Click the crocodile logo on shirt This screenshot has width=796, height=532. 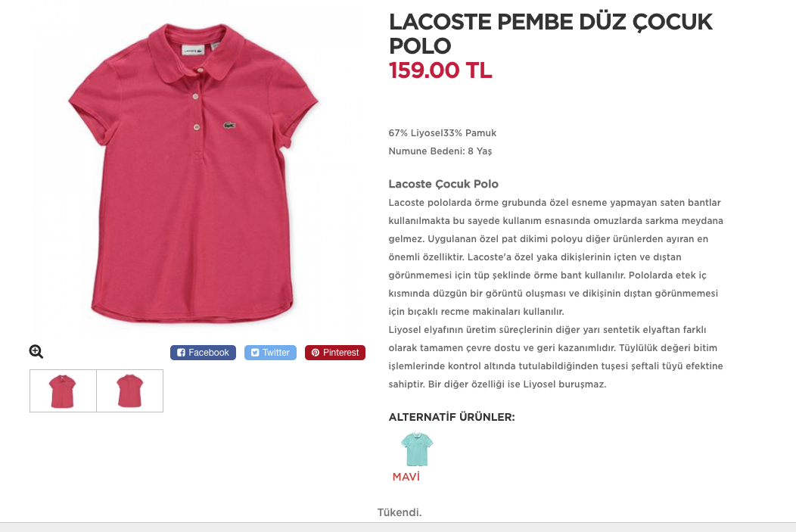pos(229,125)
